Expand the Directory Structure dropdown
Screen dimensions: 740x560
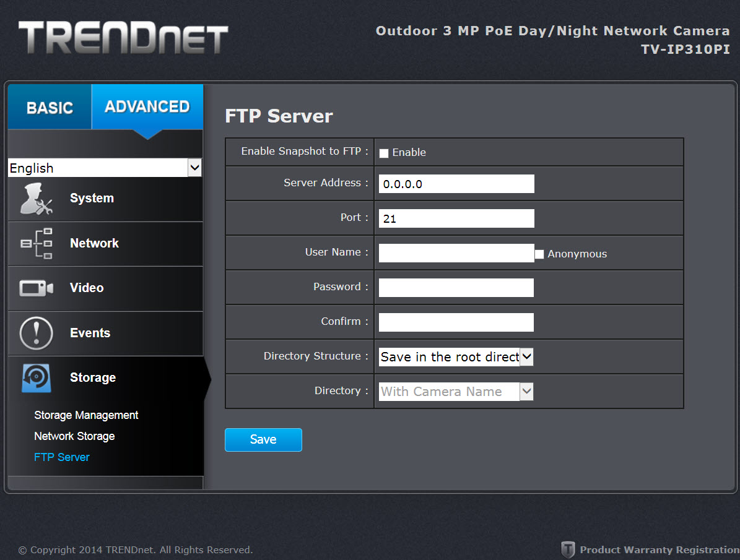click(x=456, y=356)
